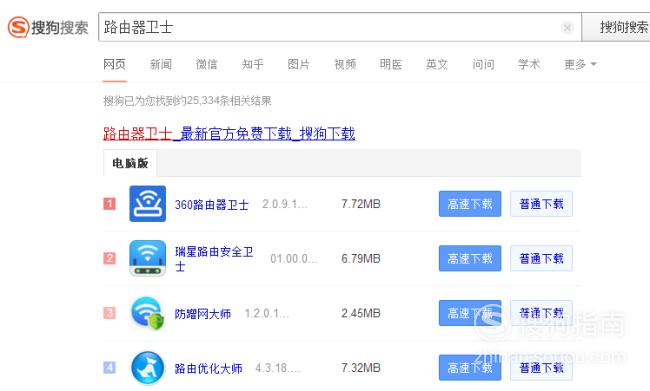The image size is (650, 391).
Task: Select the 学术 tab
Action: pos(529,64)
